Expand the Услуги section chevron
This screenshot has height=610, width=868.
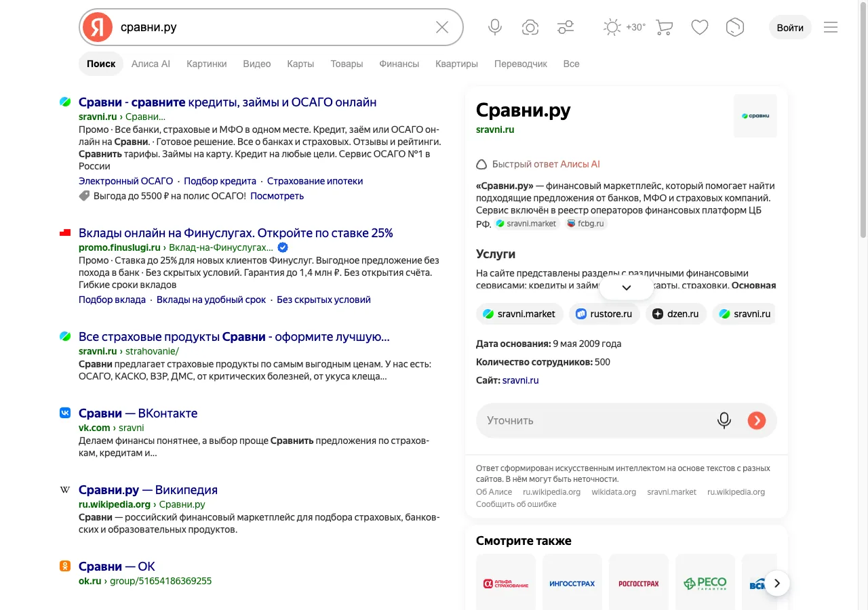tap(627, 287)
